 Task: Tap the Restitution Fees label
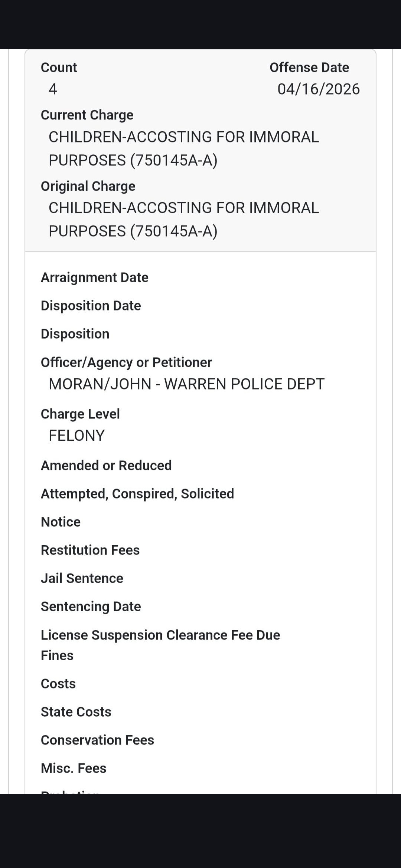pyautogui.click(x=90, y=550)
